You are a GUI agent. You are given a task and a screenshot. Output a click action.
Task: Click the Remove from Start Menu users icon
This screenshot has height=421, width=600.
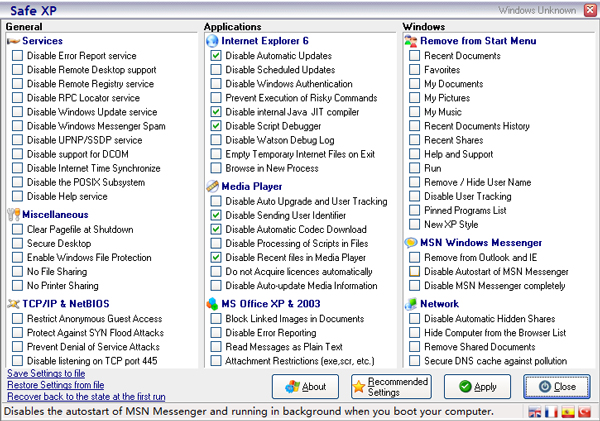tap(411, 41)
